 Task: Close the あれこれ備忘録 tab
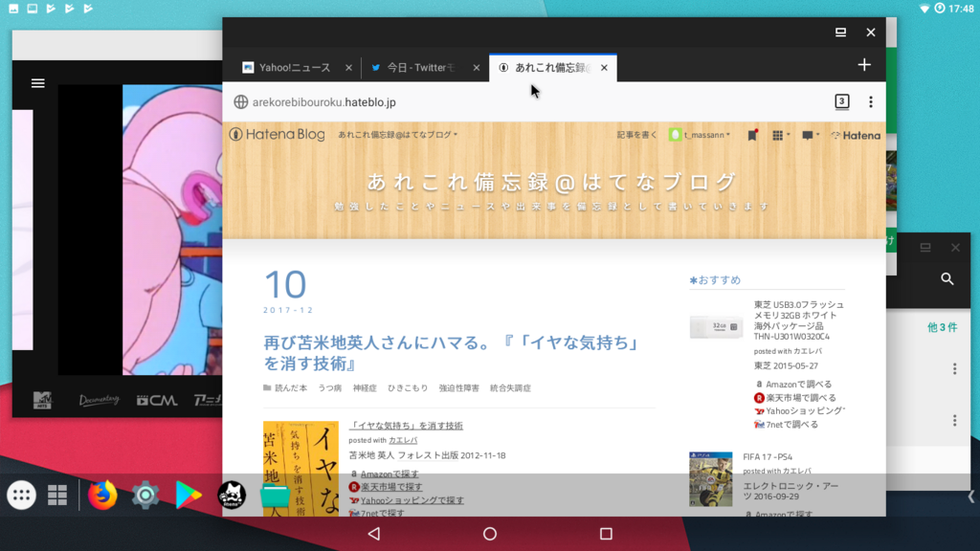point(604,68)
